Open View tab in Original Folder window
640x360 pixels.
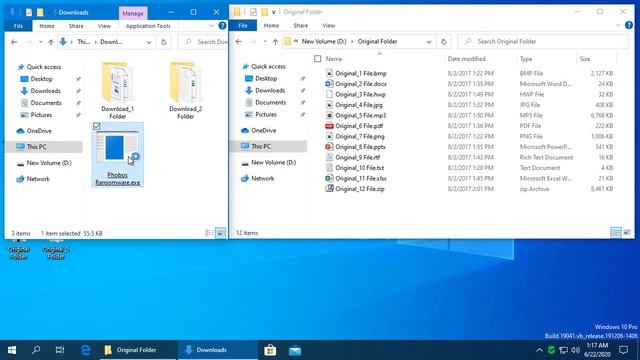pyautogui.click(x=329, y=25)
